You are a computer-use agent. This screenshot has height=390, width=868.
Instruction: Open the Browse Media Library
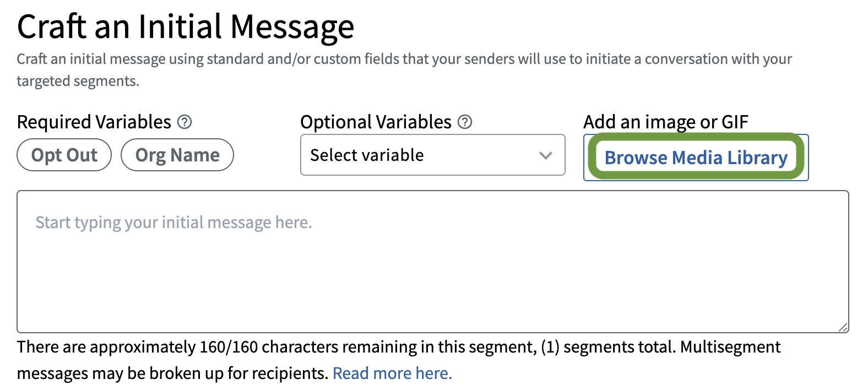click(x=696, y=158)
